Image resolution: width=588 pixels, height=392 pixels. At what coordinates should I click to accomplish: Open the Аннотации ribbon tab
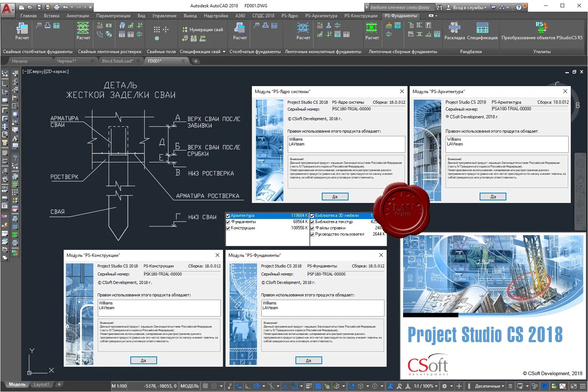click(78, 16)
